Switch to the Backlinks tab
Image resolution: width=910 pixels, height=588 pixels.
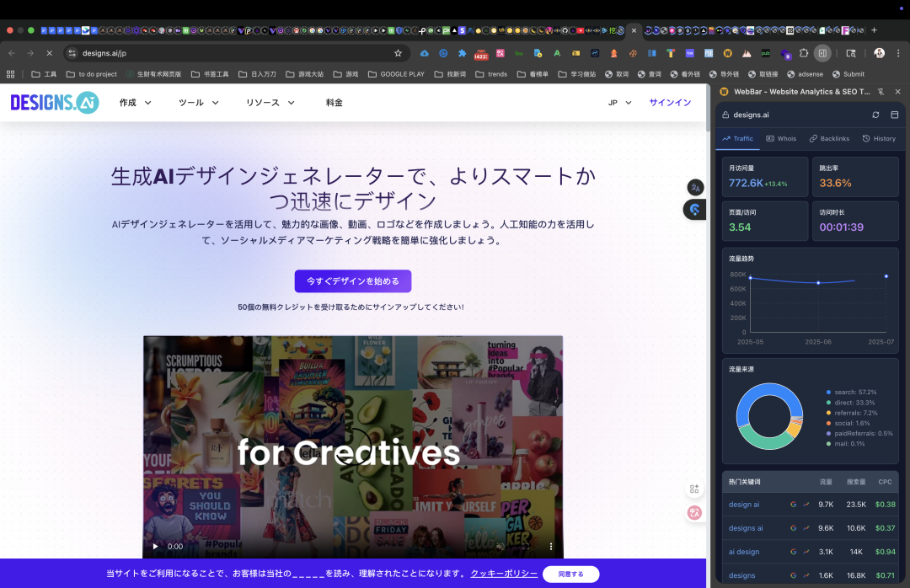click(x=829, y=139)
